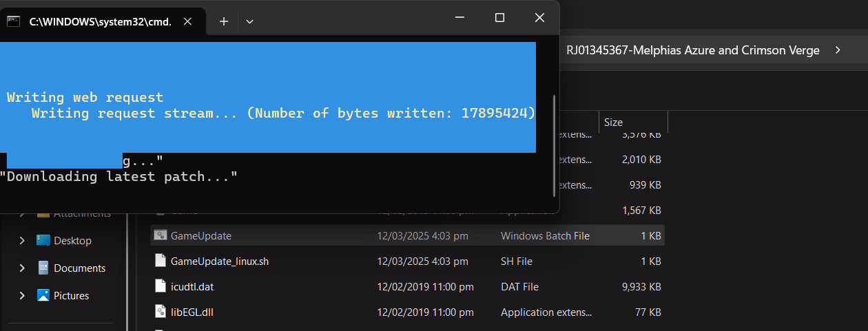Image resolution: width=868 pixels, height=331 pixels.
Task: Expand the Desktop tree node
Action: point(22,240)
